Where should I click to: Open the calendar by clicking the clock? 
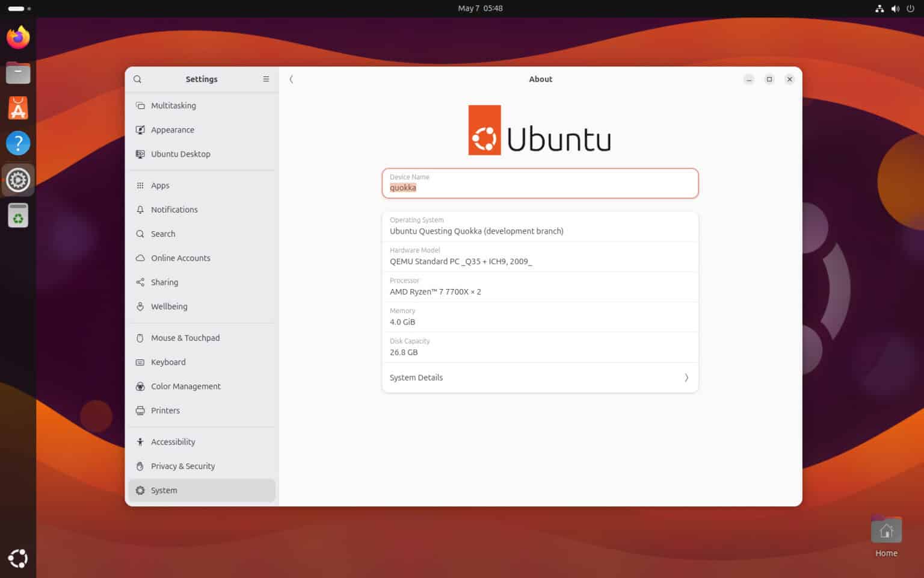480,8
